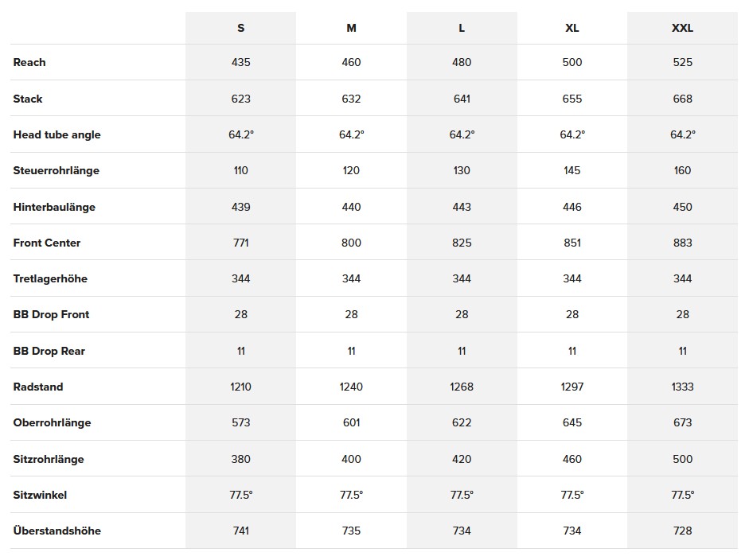This screenshot has height=560, width=749.
Task: Select the Radstand row label
Action: pos(38,387)
